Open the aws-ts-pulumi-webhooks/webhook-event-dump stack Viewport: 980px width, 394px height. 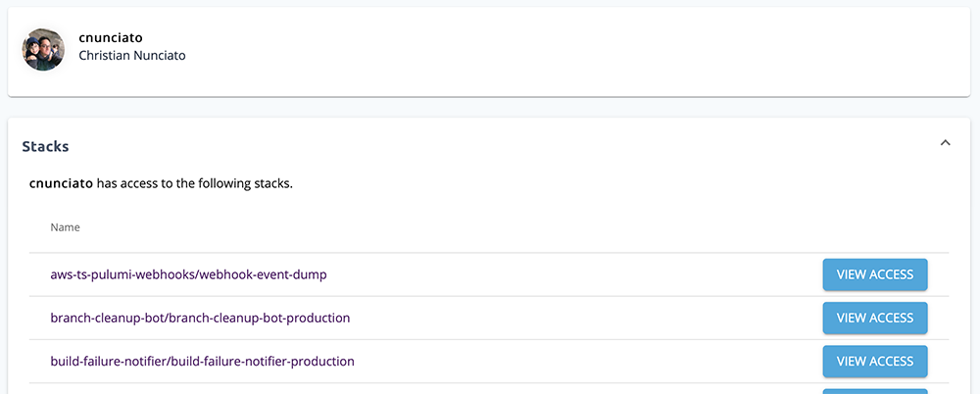[x=188, y=274]
